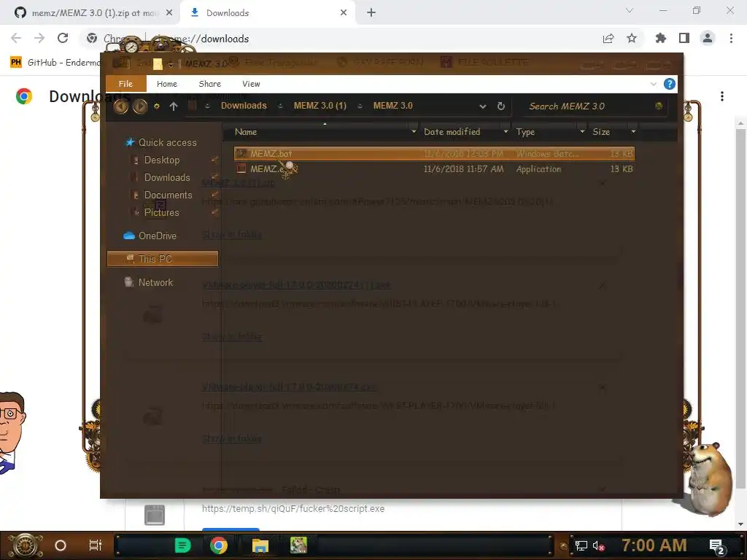Open Quick access in navigation pane
Viewport: 747px width, 560px height.
(x=167, y=142)
